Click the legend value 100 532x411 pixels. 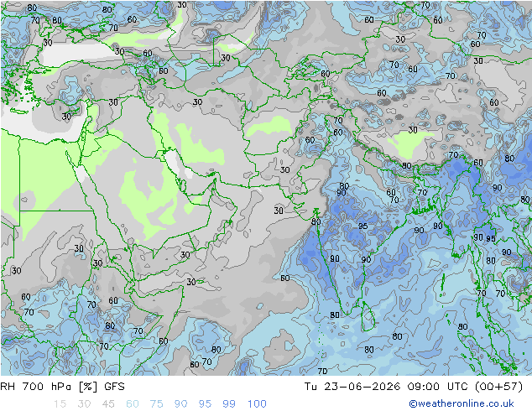pyautogui.click(x=257, y=404)
